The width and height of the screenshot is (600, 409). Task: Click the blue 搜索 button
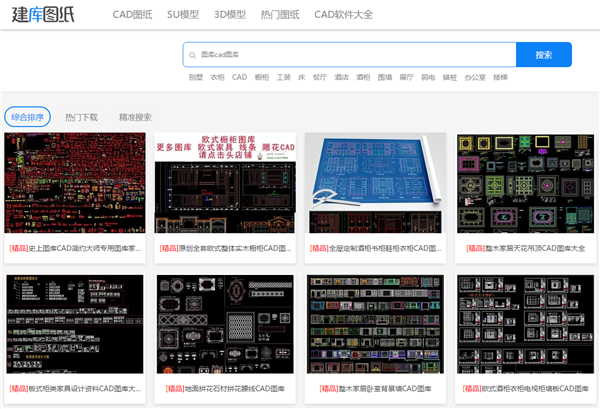(544, 55)
